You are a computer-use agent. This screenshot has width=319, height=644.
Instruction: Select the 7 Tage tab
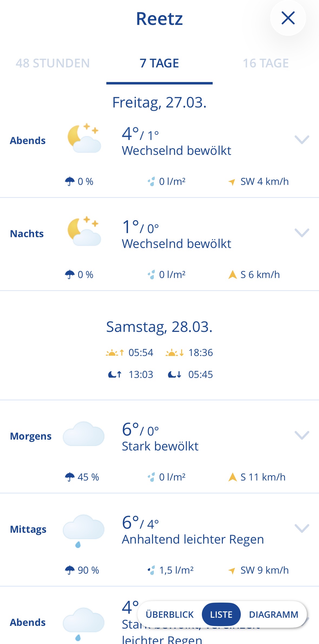(159, 63)
